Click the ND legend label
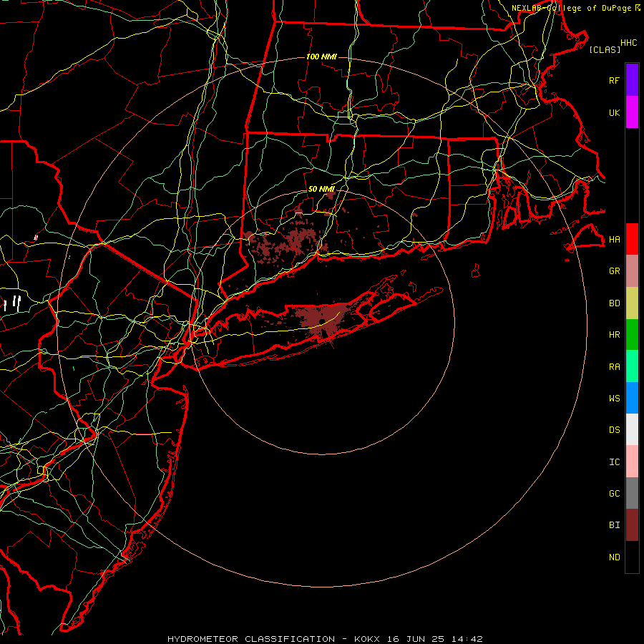The image size is (644, 644). [614, 557]
